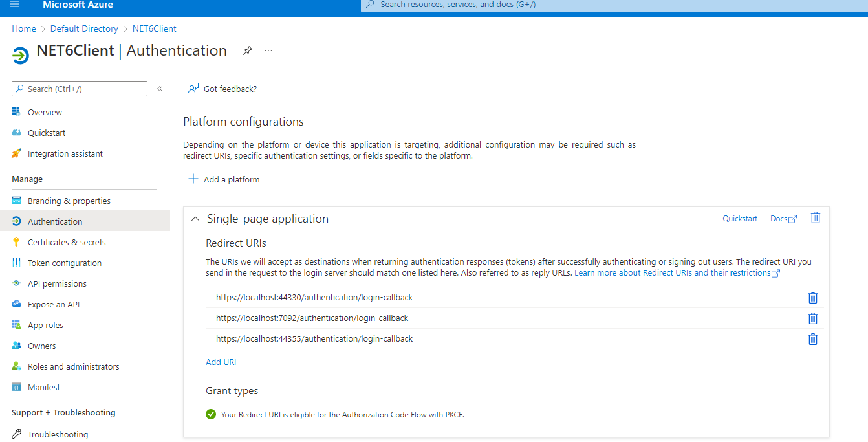Click the Owners people icon
Screen dimensions: 868x442
click(16, 346)
